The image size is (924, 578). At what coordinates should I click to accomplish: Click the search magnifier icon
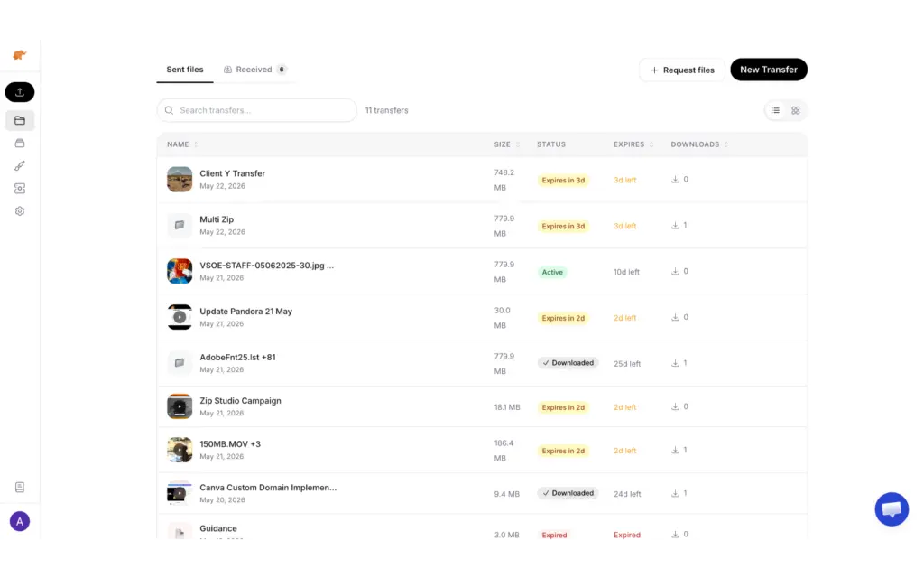[x=169, y=110]
